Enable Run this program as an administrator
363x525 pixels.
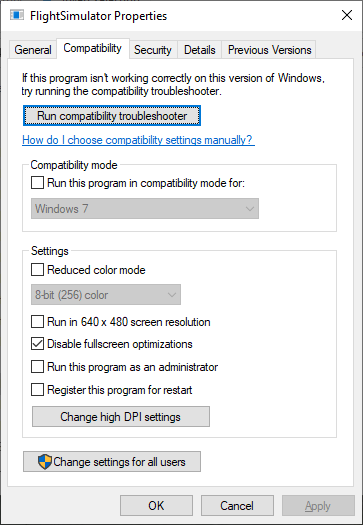point(37,367)
